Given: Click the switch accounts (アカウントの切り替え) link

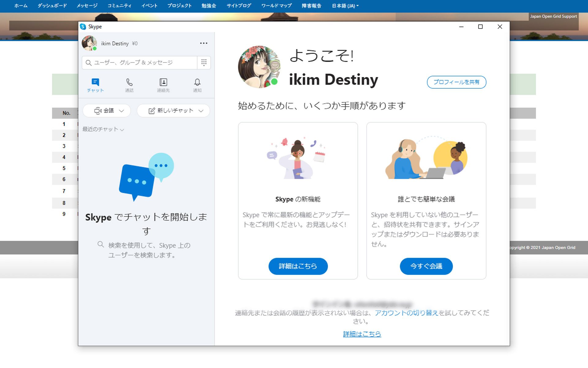Looking at the screenshot, I should tap(406, 313).
